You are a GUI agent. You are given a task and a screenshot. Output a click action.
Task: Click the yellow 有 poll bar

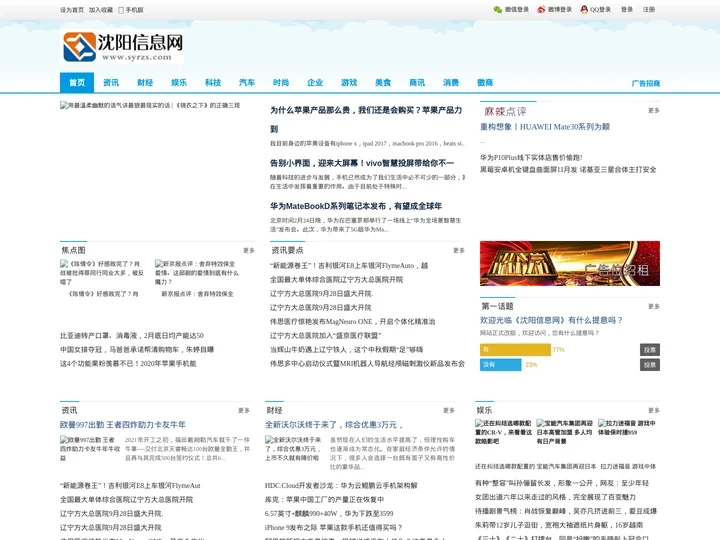515,350
